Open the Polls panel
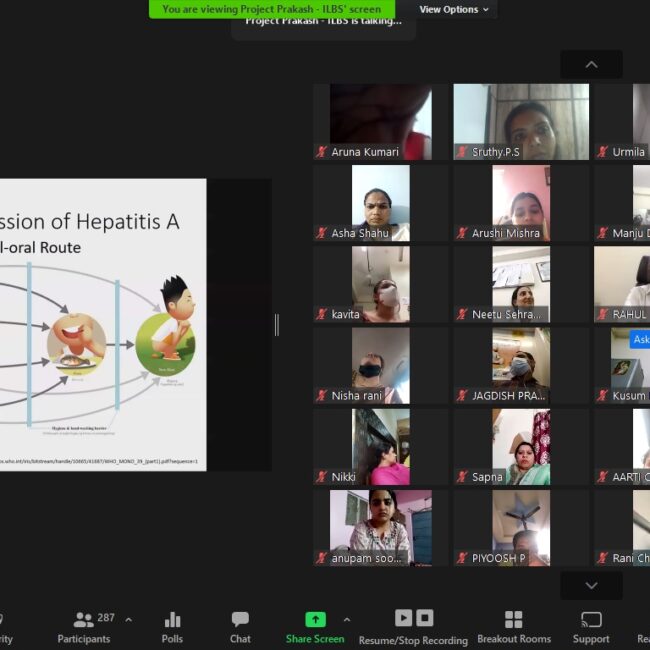This screenshot has width=650, height=650. [172, 627]
